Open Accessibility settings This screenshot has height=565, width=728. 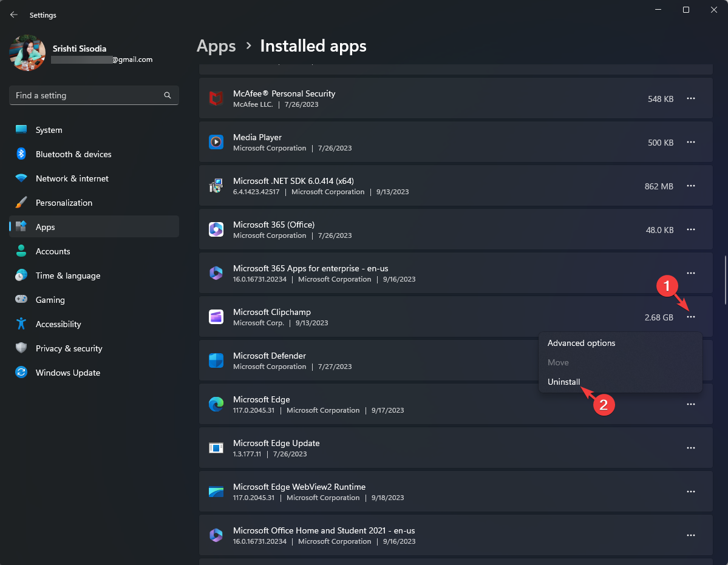click(94, 324)
